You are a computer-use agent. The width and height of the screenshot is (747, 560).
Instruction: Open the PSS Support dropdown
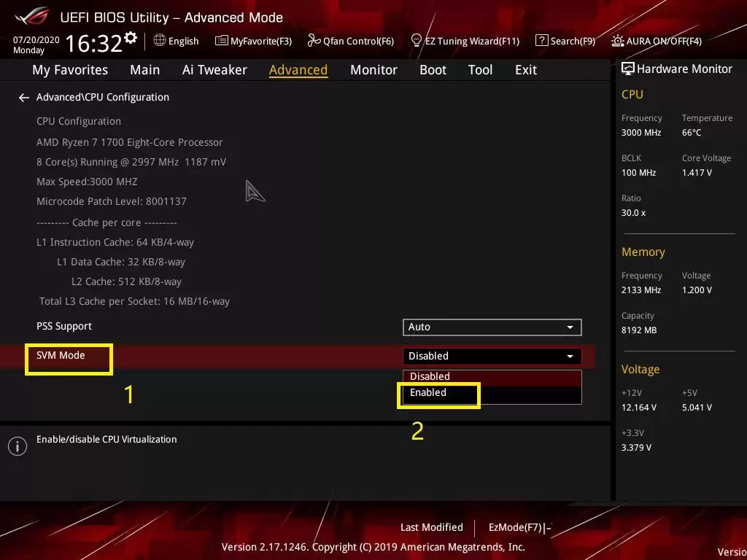pos(492,327)
